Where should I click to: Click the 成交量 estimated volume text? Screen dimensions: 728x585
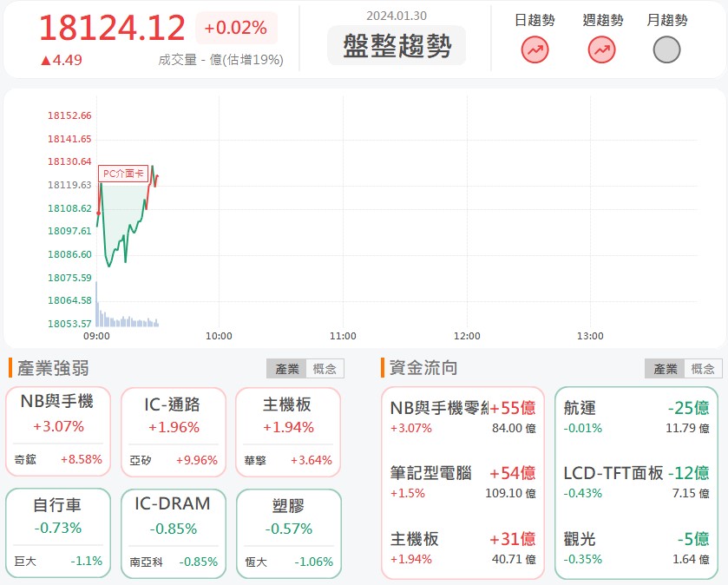click(x=220, y=60)
